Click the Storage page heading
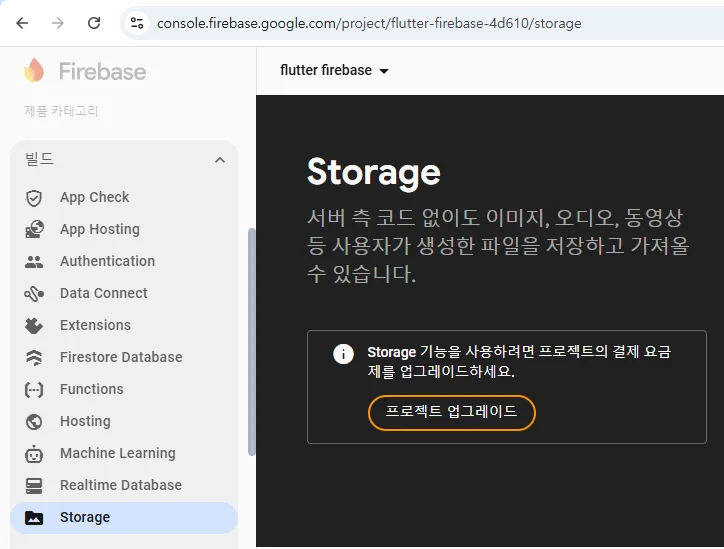This screenshot has height=549, width=724. (374, 173)
